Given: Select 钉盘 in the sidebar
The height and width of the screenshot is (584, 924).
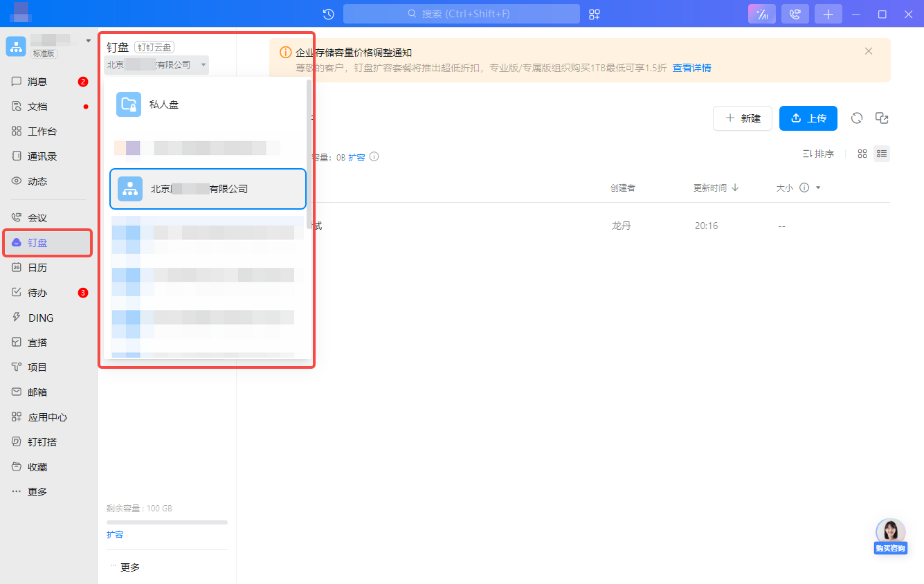Looking at the screenshot, I should click(48, 243).
